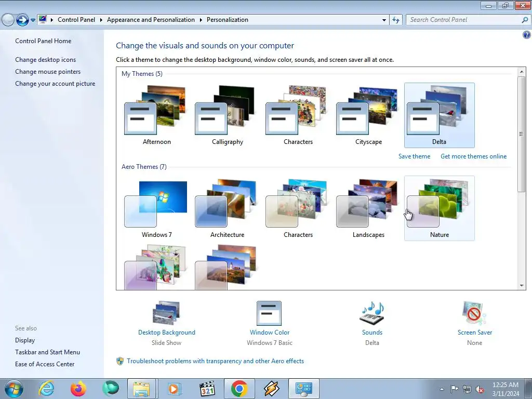Select the Nature Aero theme
Screen dimensions: 532x399
440,208
